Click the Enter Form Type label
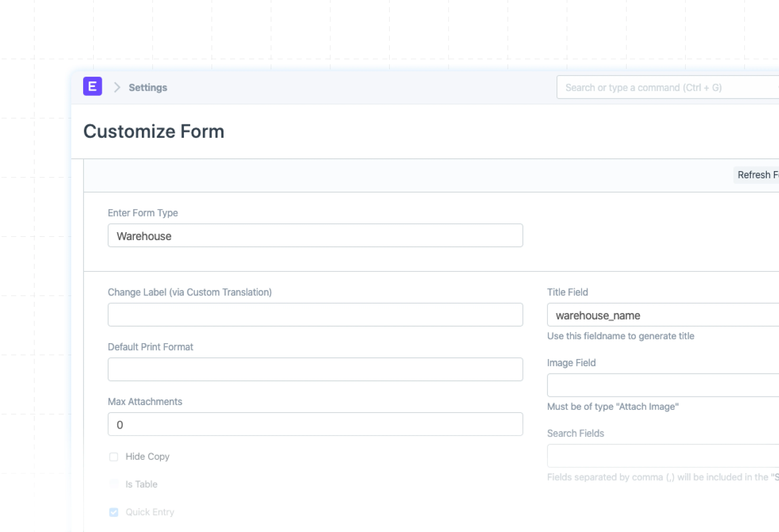Image resolution: width=779 pixels, height=532 pixels. [x=143, y=213]
